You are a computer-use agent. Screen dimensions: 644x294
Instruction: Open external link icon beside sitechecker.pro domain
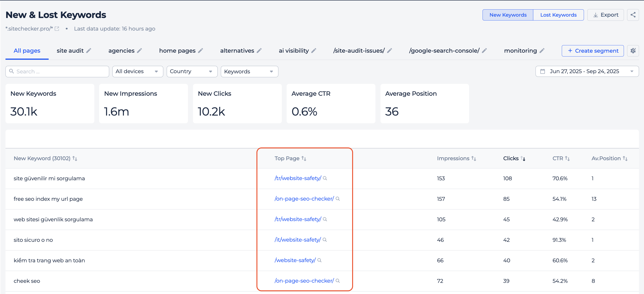(x=57, y=29)
